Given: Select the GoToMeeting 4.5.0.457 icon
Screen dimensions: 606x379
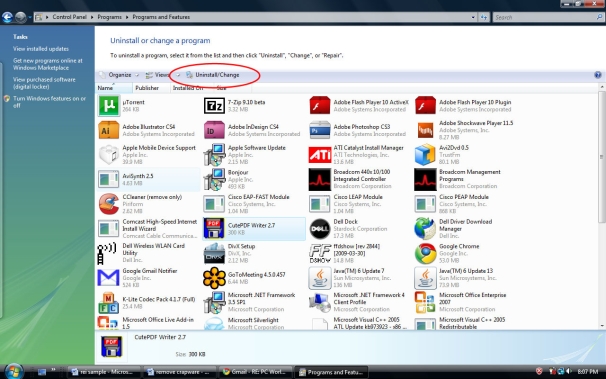Looking at the screenshot, I should coord(214,278).
